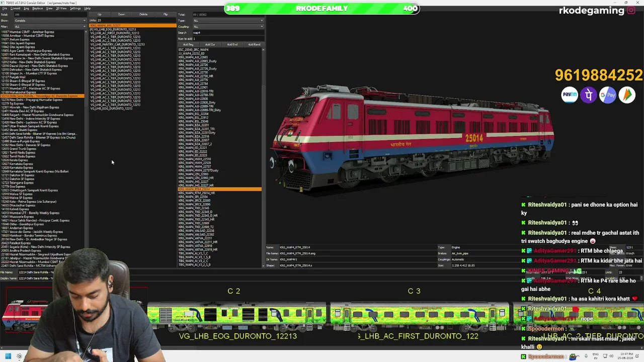
Task: Open the Eng menu
Action: point(26,9)
